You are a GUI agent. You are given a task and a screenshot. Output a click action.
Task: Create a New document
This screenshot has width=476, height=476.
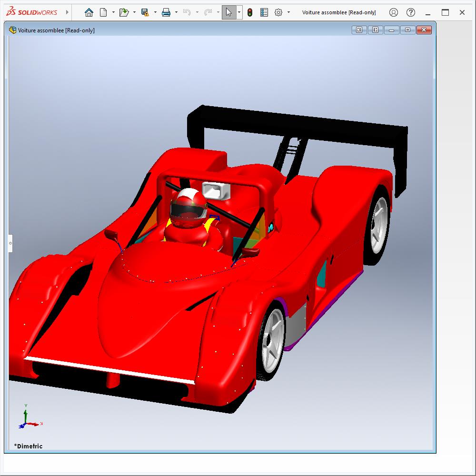(x=103, y=12)
